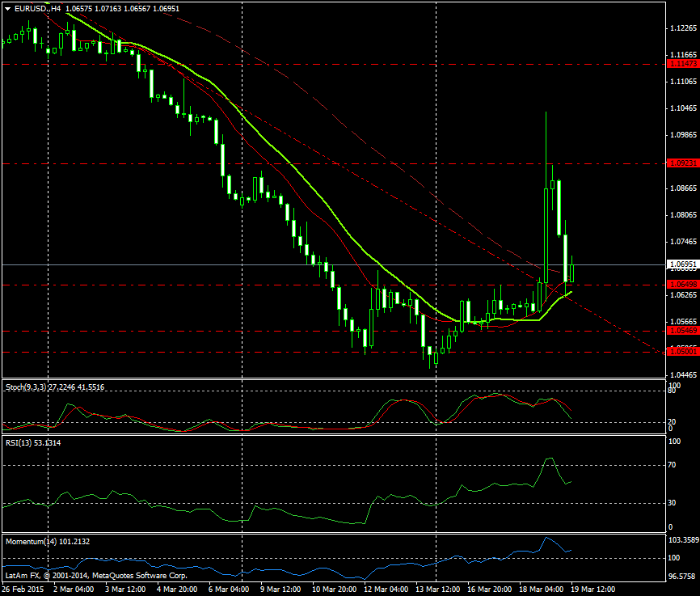This screenshot has width=700, height=596.
Task: Click the 1.12265 value on price scale
Action: pos(683,28)
